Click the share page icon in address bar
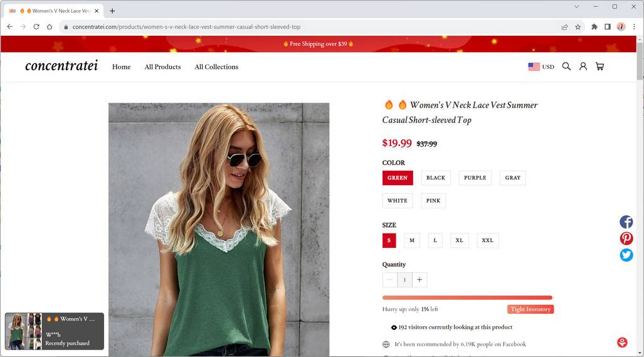 click(x=565, y=27)
